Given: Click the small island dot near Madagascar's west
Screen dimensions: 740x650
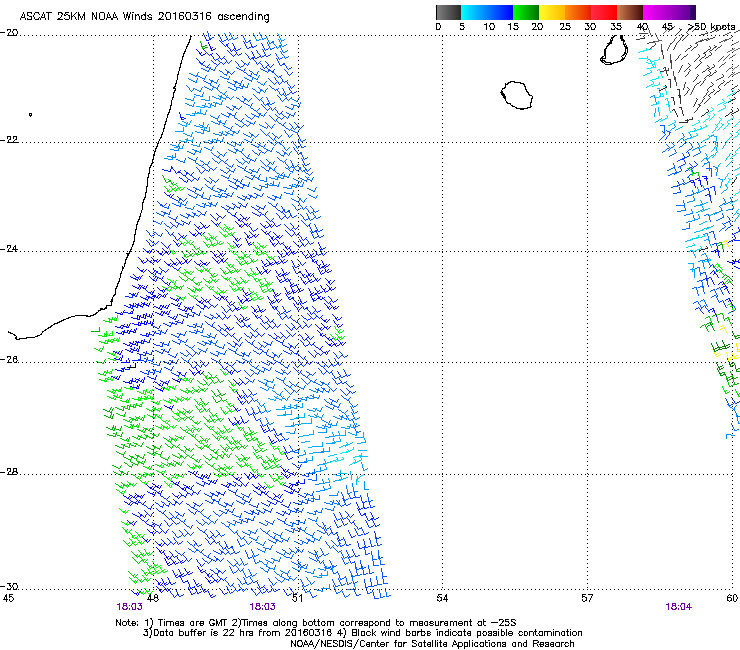Looking at the screenshot, I should point(30,115).
